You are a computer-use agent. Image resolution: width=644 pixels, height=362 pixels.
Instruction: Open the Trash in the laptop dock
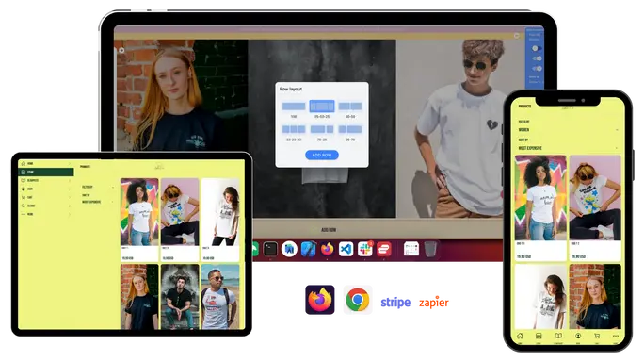coord(430,249)
